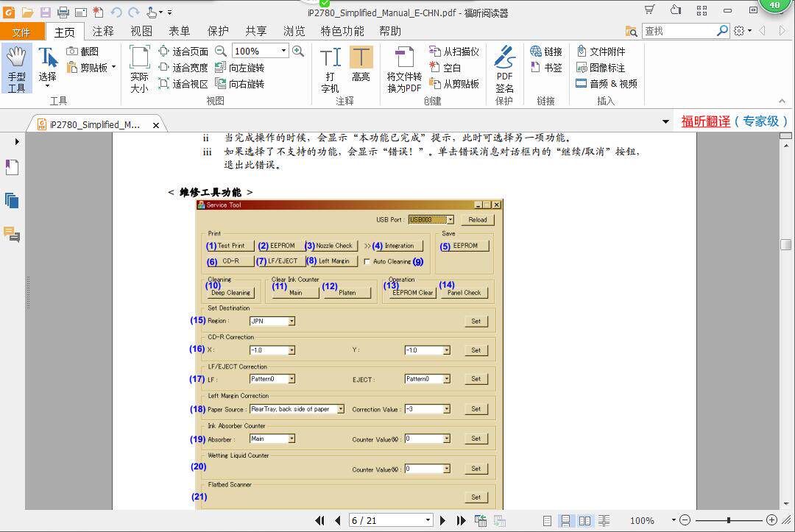Create PDF from clipboard (从剪贴板)
The image size is (795, 532).
(x=453, y=84)
